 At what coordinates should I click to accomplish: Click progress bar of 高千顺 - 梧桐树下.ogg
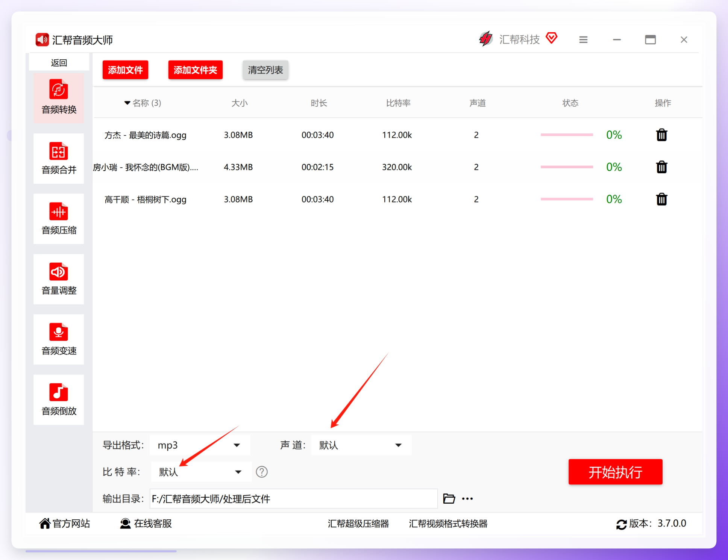pos(567,199)
